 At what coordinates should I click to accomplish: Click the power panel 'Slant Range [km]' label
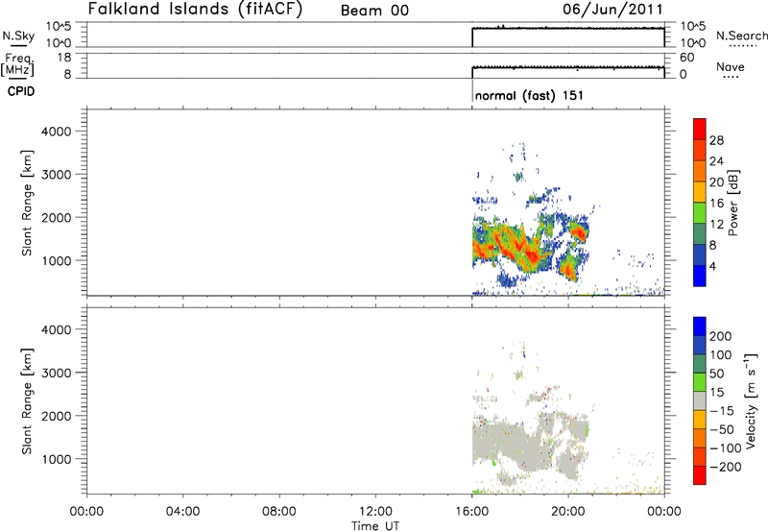tap(27, 203)
